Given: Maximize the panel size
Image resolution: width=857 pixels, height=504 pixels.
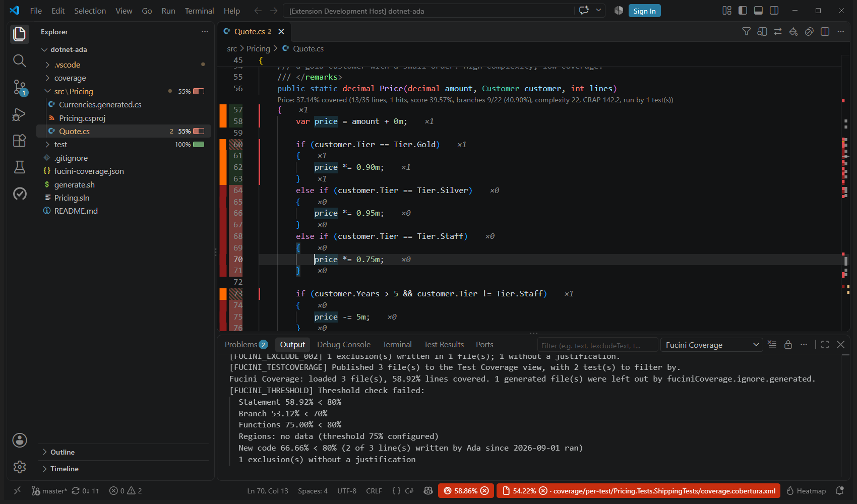Looking at the screenshot, I should point(825,345).
